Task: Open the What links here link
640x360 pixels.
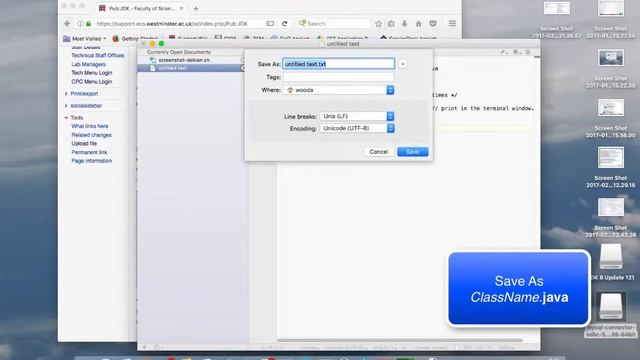Action: (x=90, y=126)
